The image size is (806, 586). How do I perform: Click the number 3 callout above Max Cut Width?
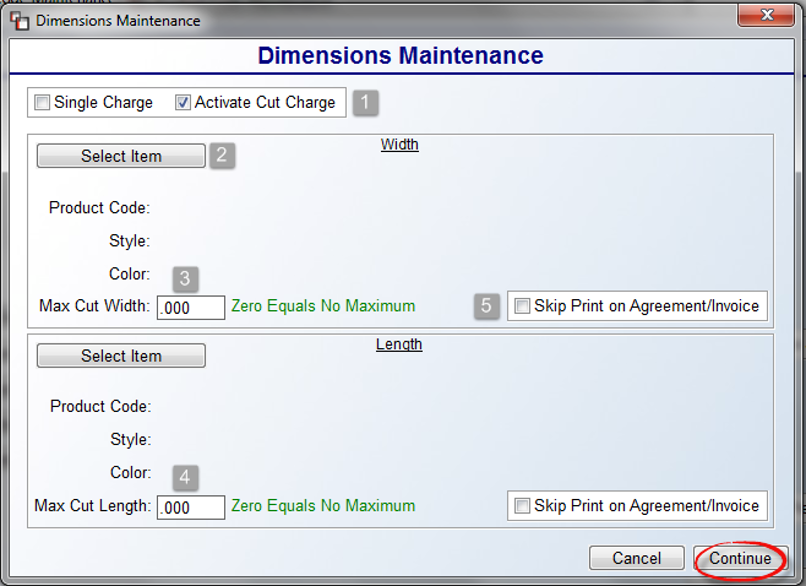point(185,279)
